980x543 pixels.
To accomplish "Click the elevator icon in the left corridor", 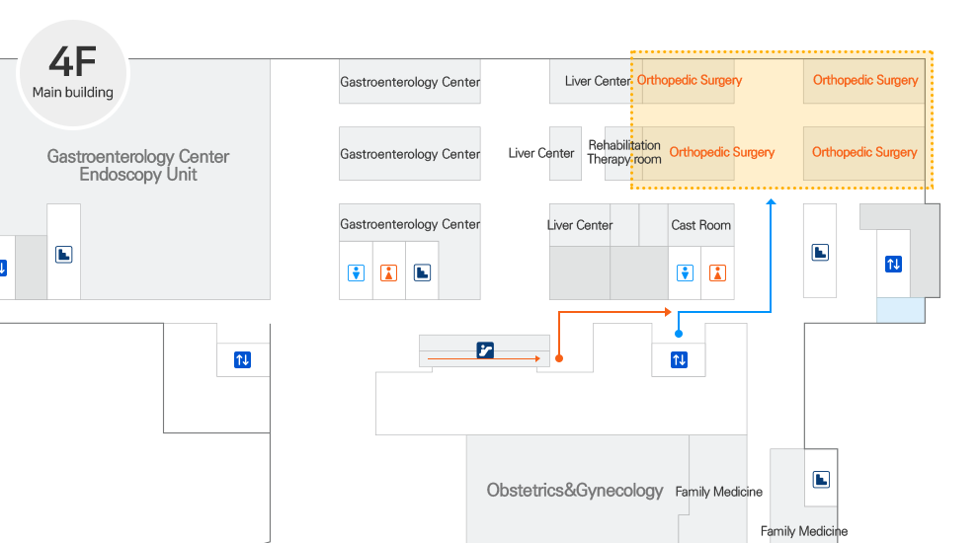I will [242, 360].
